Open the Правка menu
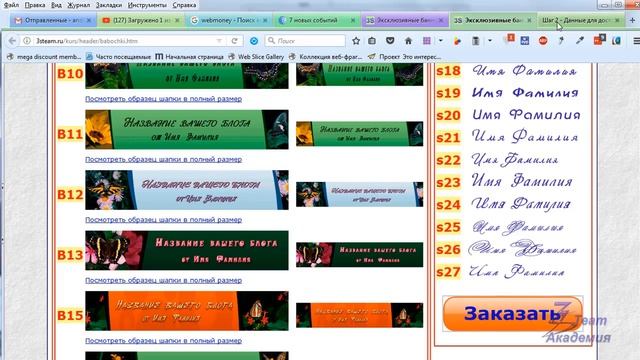 click(35, 5)
